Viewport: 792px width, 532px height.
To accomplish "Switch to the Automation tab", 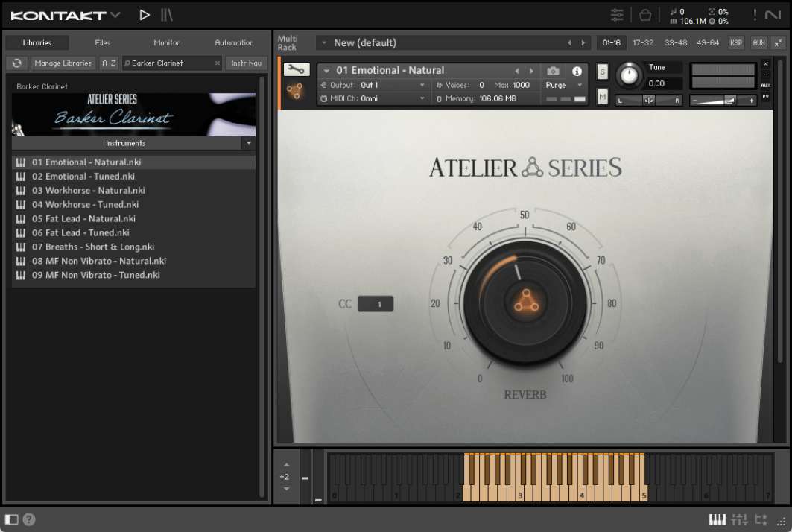I will point(234,42).
